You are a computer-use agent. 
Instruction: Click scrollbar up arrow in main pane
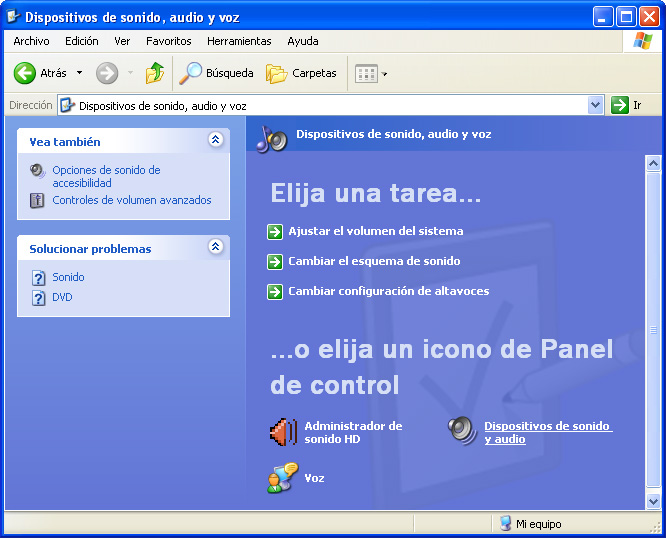coord(653,163)
